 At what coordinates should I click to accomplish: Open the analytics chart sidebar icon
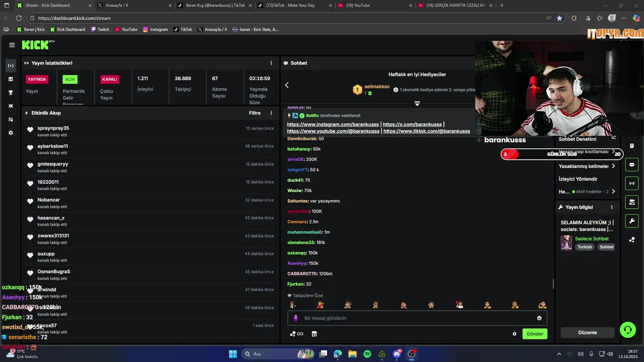tap(11, 79)
